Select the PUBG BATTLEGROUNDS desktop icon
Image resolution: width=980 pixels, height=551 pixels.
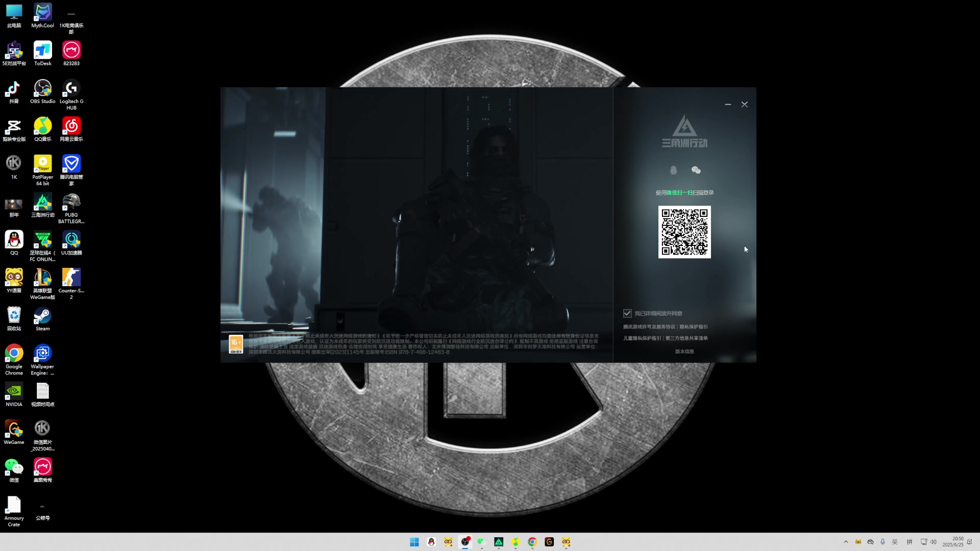71,209
